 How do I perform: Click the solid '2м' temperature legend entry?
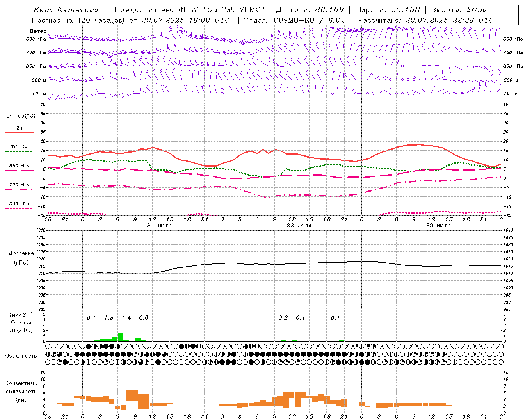(x=19, y=128)
